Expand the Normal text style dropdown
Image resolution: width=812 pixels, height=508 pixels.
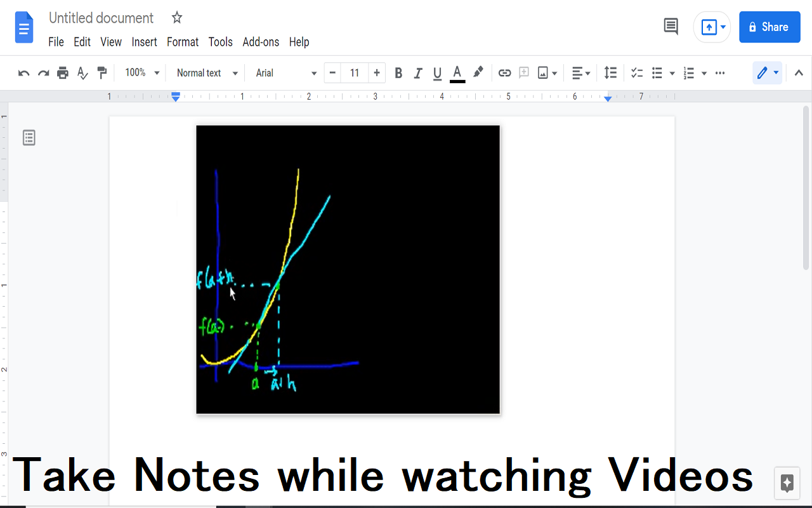207,73
